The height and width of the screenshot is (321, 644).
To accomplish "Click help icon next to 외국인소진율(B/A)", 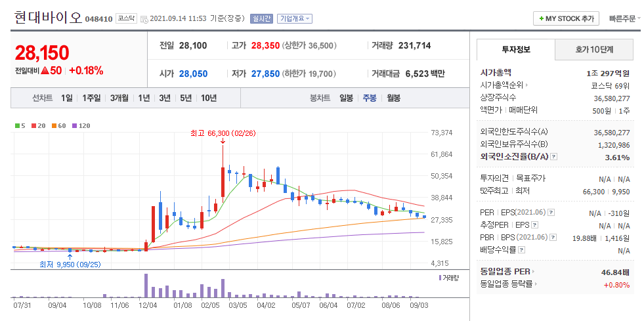I will coord(553,157).
